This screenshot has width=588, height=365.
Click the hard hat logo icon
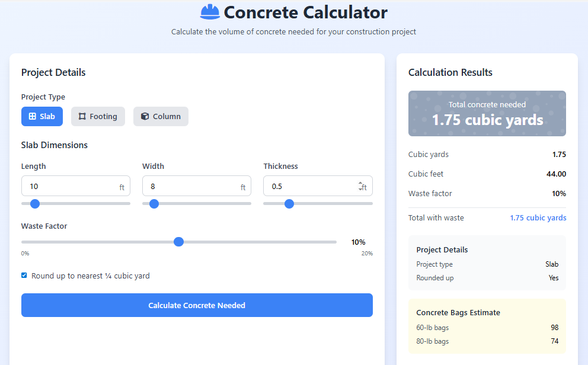click(x=210, y=12)
